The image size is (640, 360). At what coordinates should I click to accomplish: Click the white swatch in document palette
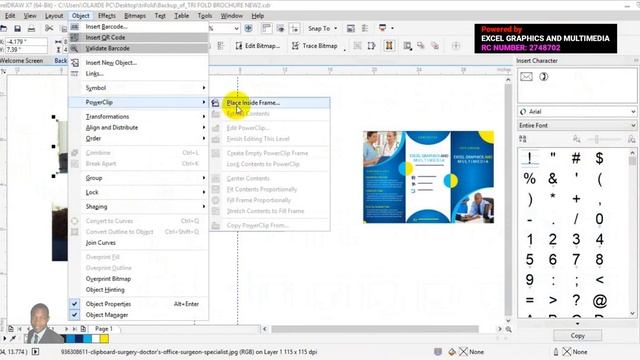click(x=96, y=338)
